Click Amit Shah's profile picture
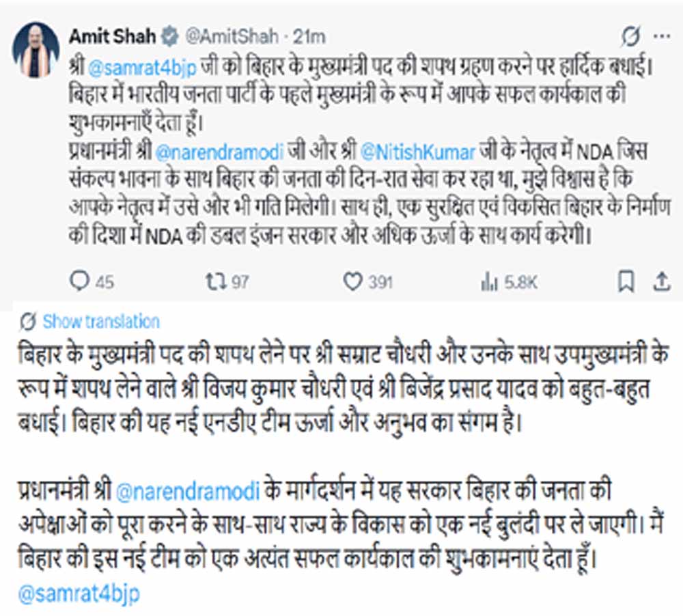Image resolution: width=683 pixels, height=616 pixels. [36, 39]
